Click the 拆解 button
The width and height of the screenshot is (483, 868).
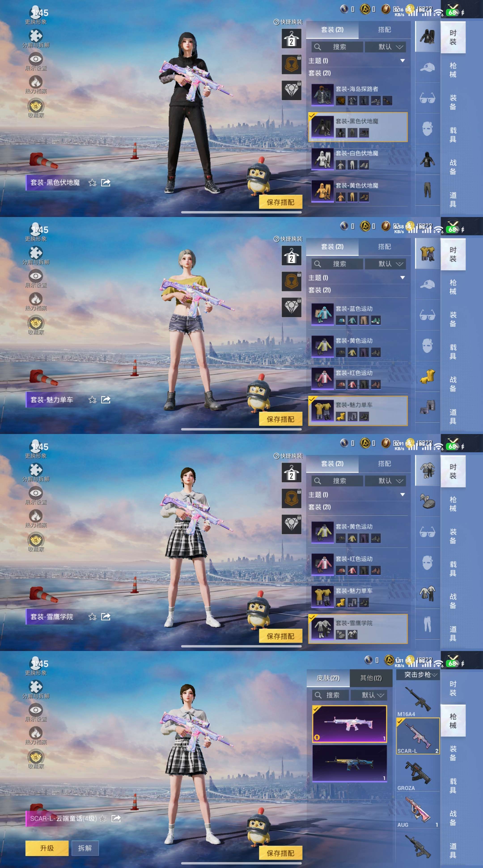pos(85,848)
